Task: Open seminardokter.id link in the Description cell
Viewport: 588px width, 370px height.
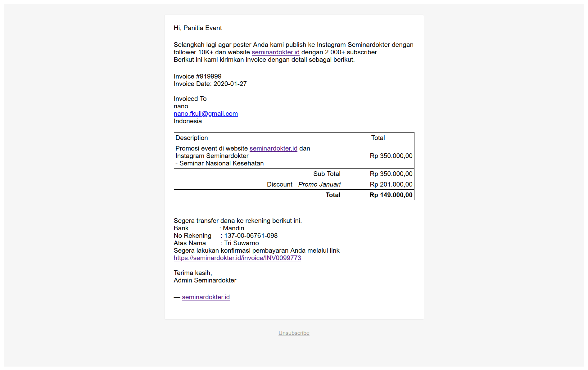Action: 273,148
